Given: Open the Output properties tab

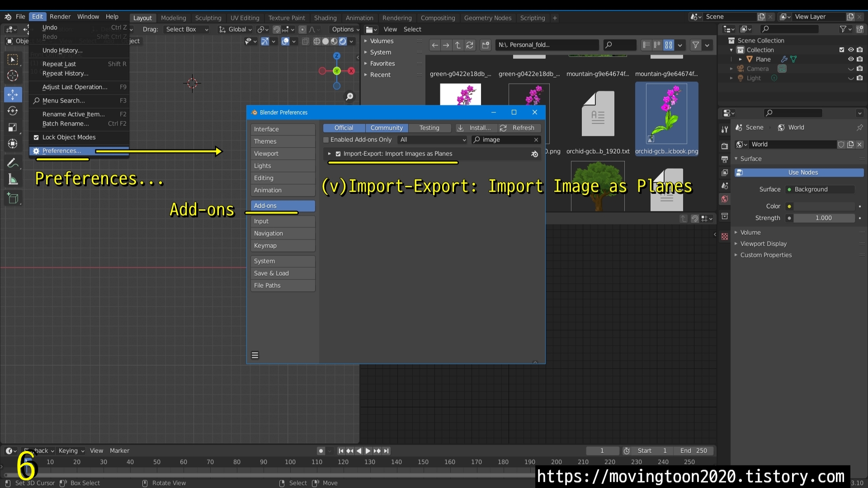Looking at the screenshot, I should (725, 160).
